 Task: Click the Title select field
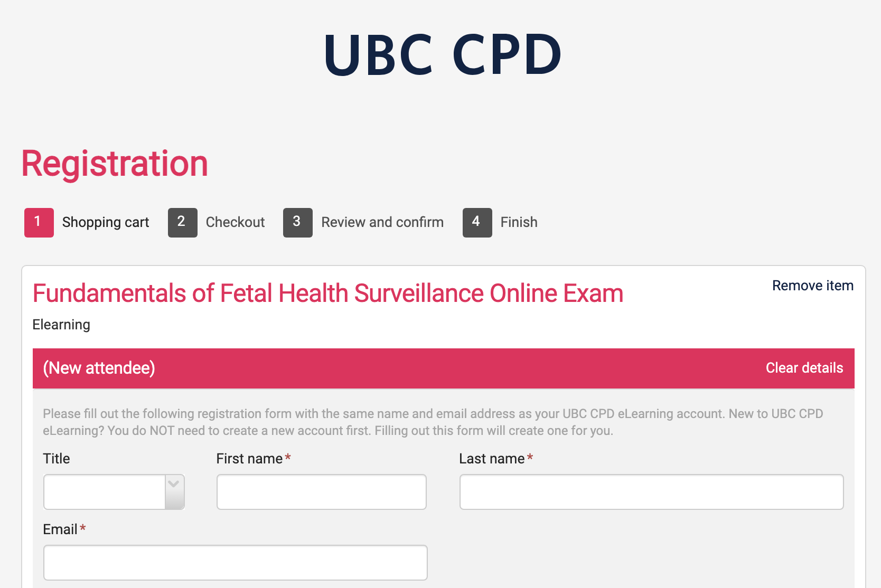(105, 491)
